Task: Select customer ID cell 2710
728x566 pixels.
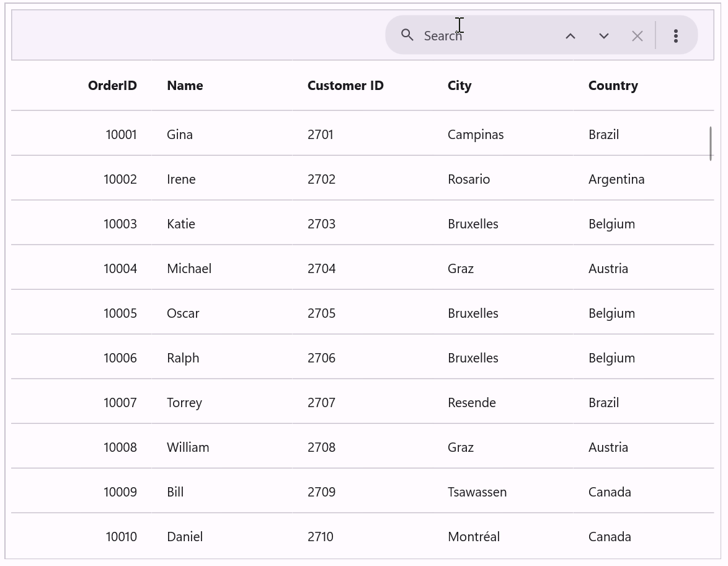Action: pyautogui.click(x=321, y=537)
